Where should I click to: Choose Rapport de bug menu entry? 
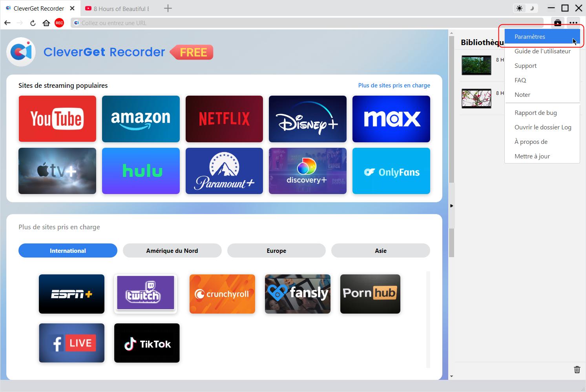pos(542,113)
